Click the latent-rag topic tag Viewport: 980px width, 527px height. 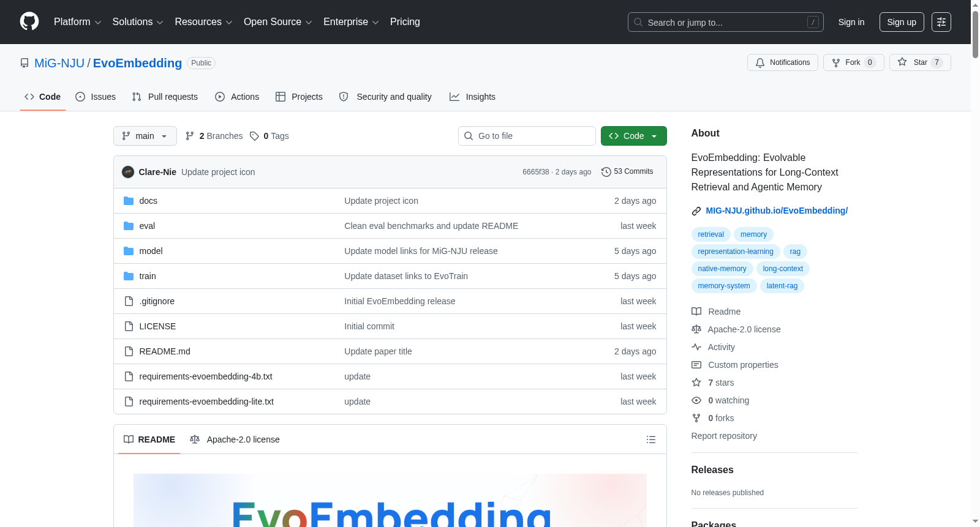tap(782, 286)
